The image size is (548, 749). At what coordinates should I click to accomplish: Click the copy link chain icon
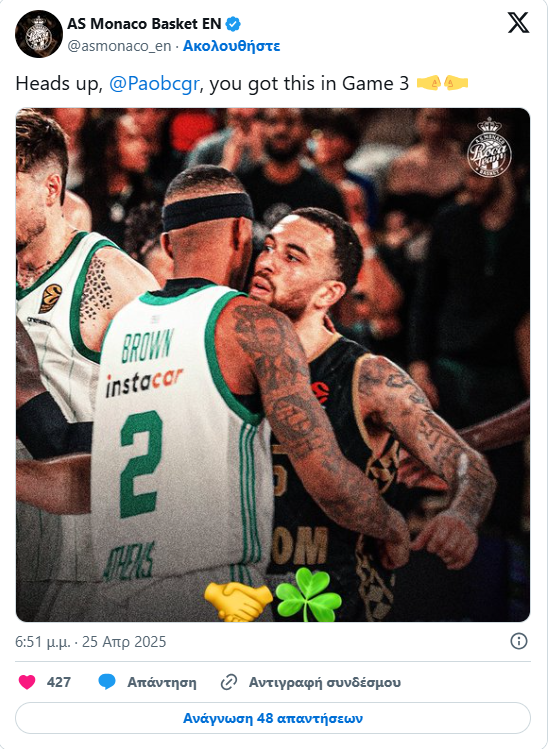coord(229,682)
